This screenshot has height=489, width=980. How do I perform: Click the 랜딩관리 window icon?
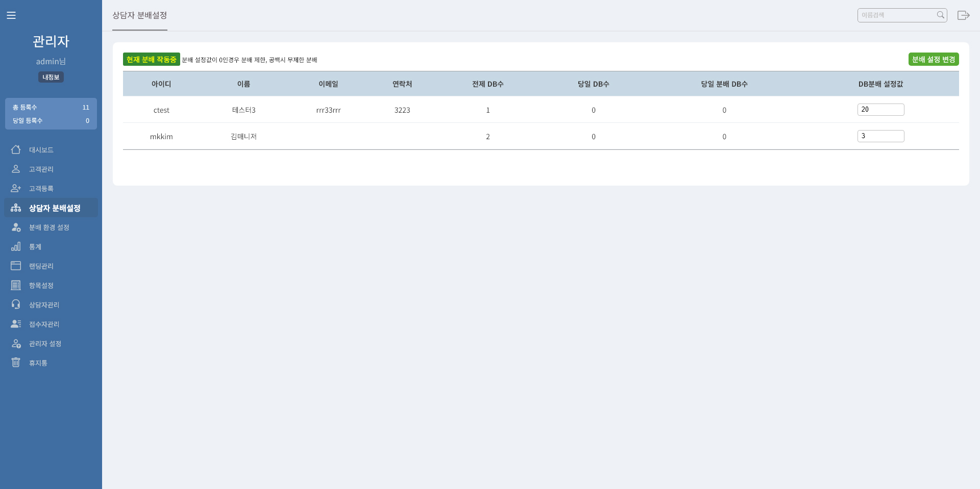pos(16,266)
